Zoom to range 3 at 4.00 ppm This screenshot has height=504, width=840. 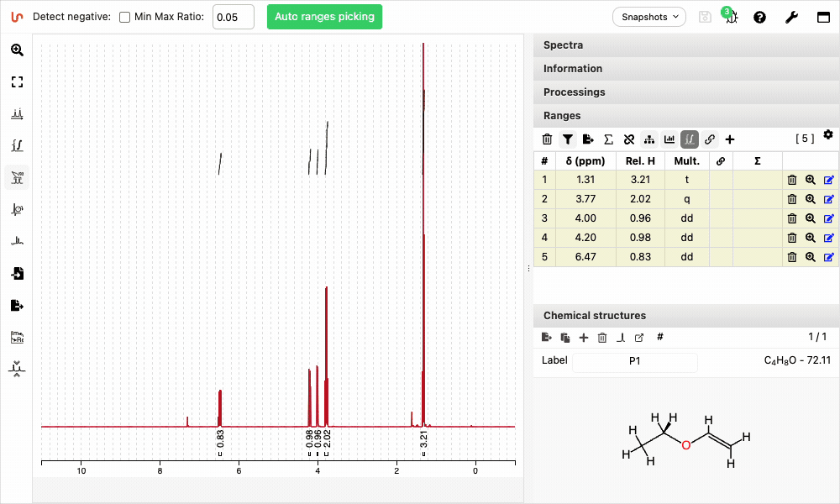tap(811, 218)
